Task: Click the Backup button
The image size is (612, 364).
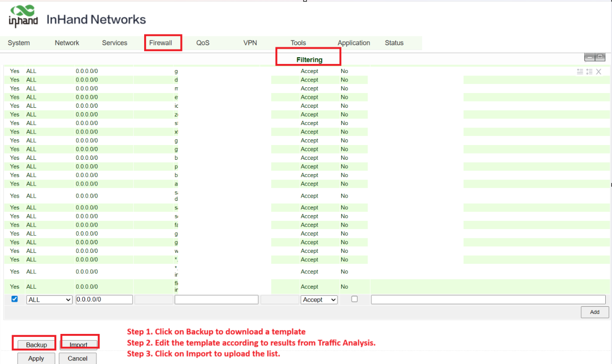Action: [x=36, y=345]
